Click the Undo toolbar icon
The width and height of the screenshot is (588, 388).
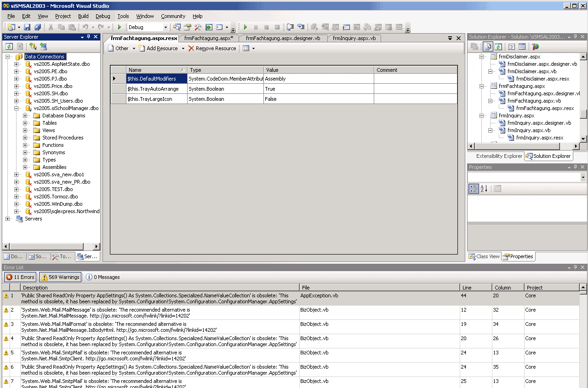(86, 28)
